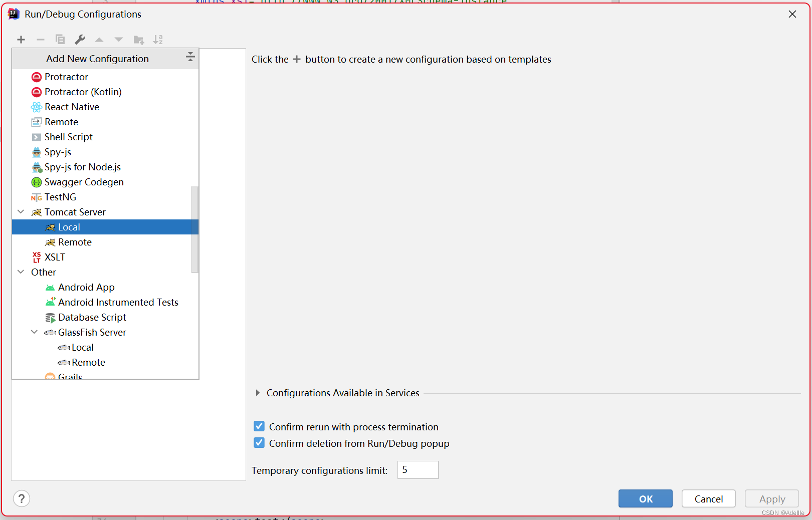
Task: Click the XSLT icon
Action: click(x=37, y=257)
